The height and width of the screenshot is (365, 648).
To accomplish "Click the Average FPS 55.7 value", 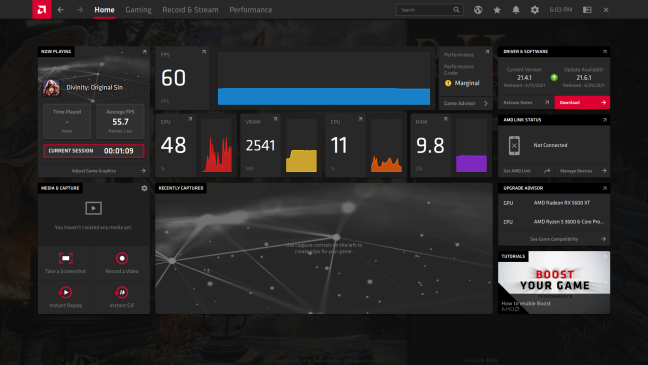I will [120, 122].
